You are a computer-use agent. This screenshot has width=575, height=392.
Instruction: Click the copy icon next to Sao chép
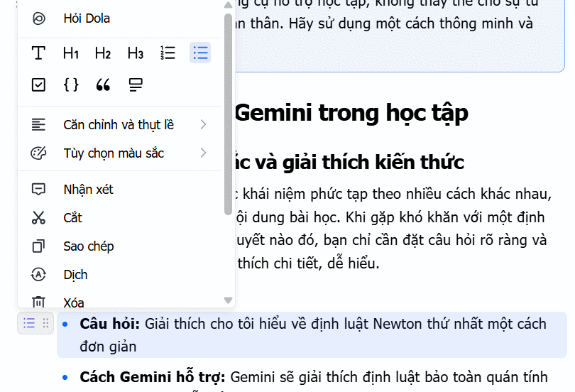(x=38, y=246)
